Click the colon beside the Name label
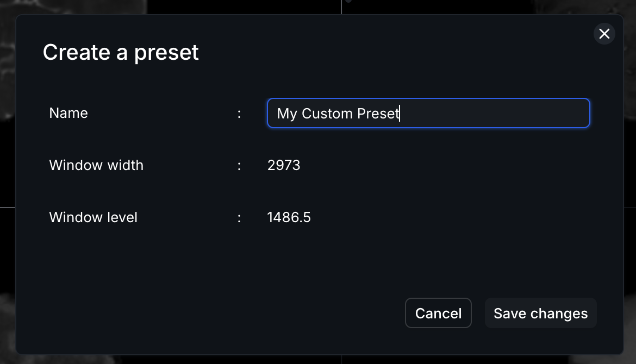The height and width of the screenshot is (364, 636). point(239,114)
